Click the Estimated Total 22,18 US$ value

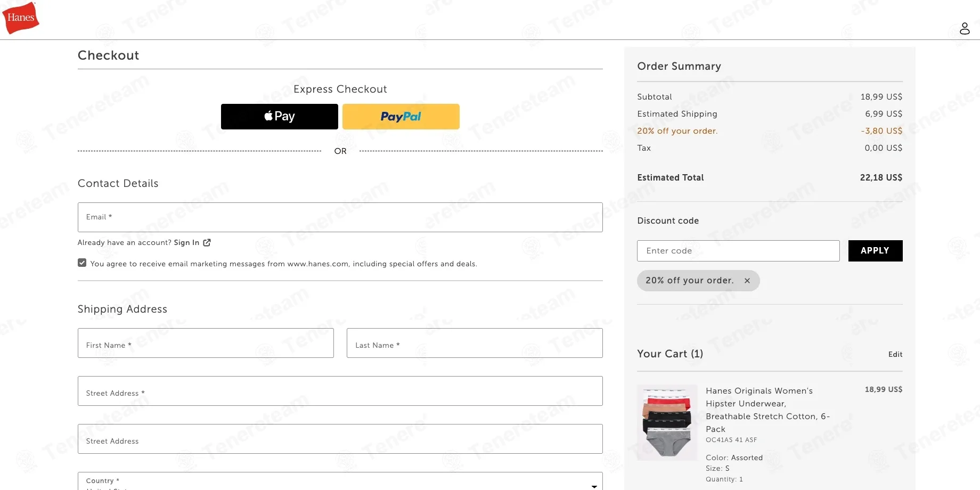(881, 177)
